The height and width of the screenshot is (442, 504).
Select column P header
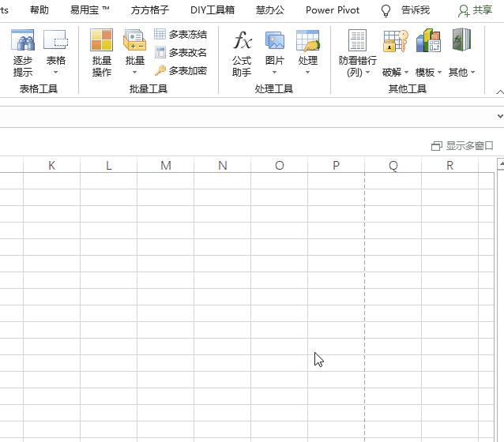tap(337, 165)
